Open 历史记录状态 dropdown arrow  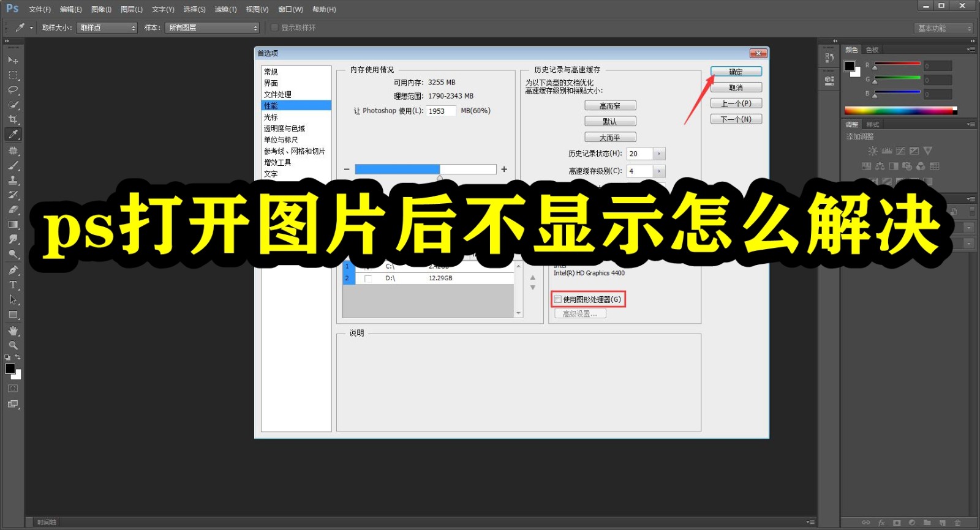pyautogui.click(x=659, y=154)
